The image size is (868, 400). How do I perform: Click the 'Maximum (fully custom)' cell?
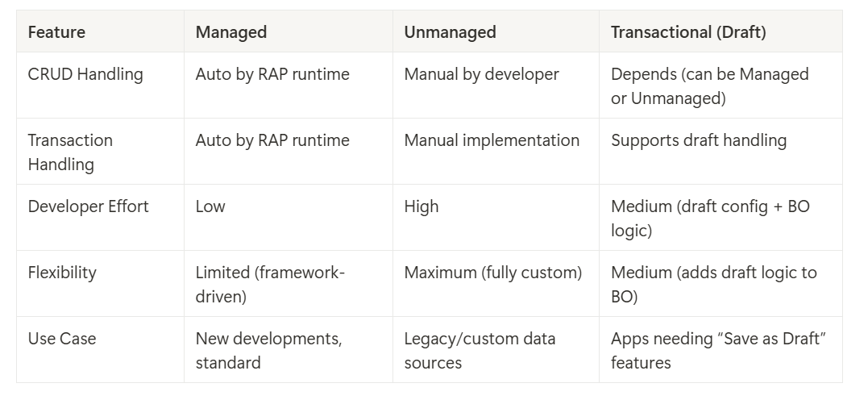pyautogui.click(x=496, y=283)
